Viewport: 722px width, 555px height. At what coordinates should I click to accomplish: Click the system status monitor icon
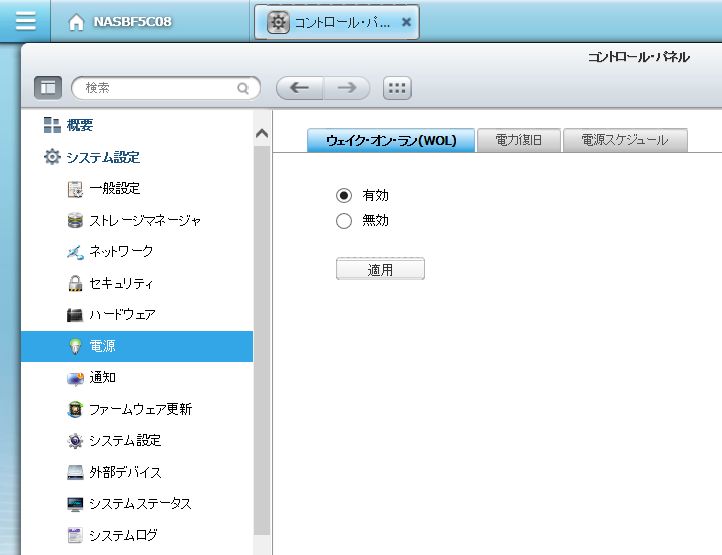point(75,504)
